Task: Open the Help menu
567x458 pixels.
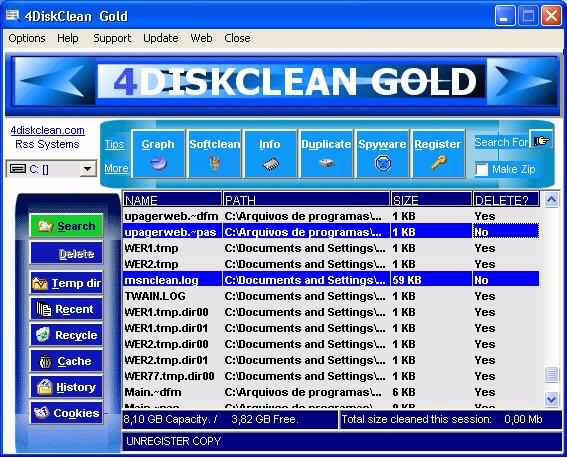Action: click(x=68, y=38)
